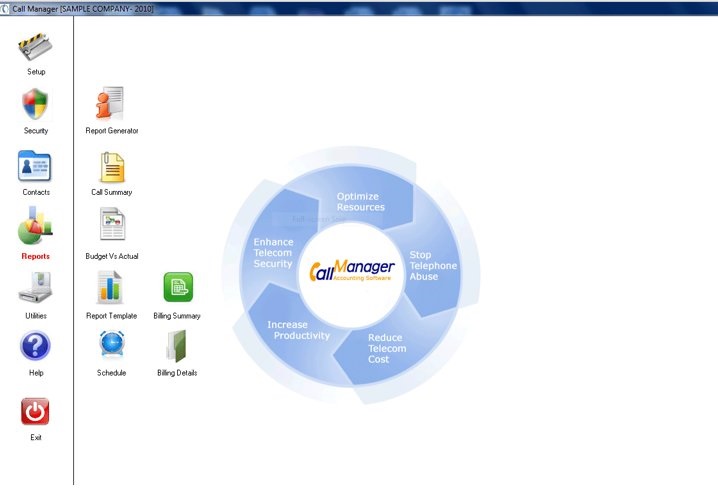Click the CallManager center logo

[352, 270]
